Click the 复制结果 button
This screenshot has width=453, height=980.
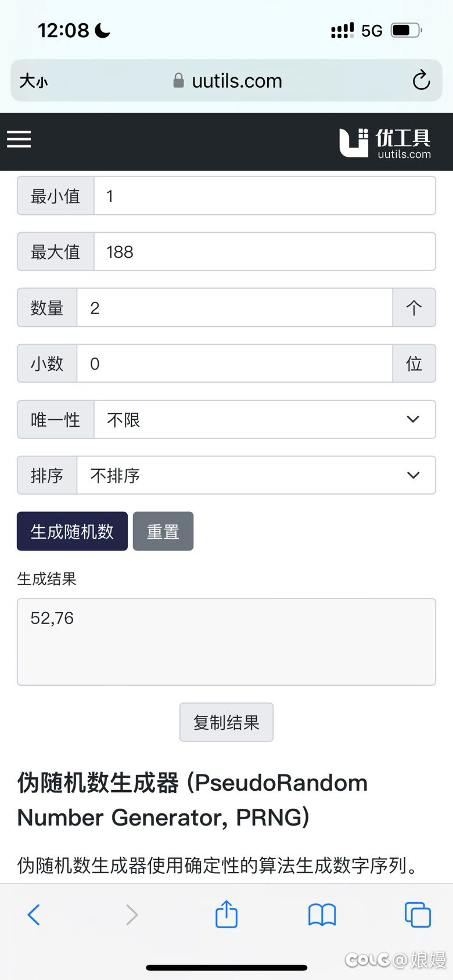tap(227, 722)
